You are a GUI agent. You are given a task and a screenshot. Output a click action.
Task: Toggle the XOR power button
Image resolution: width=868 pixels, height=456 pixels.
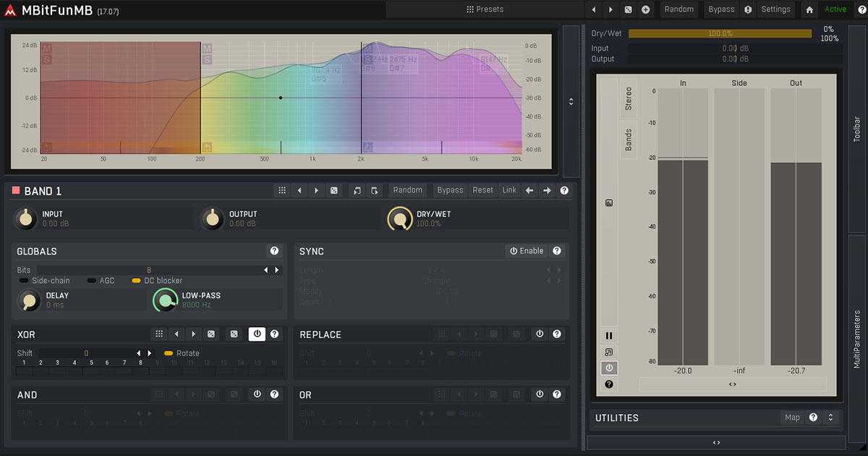click(x=257, y=334)
